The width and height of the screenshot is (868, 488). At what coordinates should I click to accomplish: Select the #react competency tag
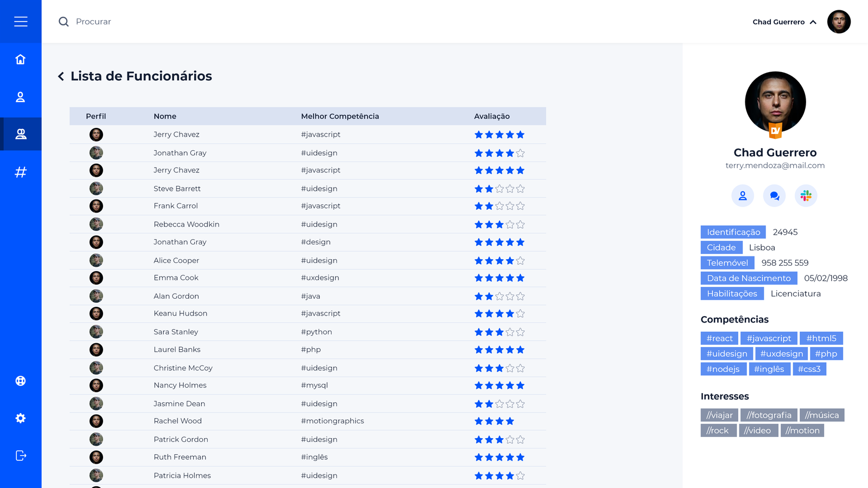point(719,338)
